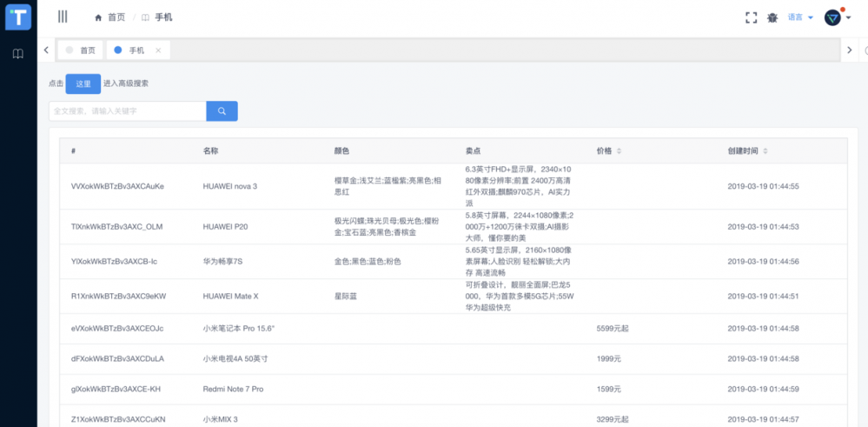Click the 颜色 column header
Screen dimensions: 868x427
pos(341,151)
